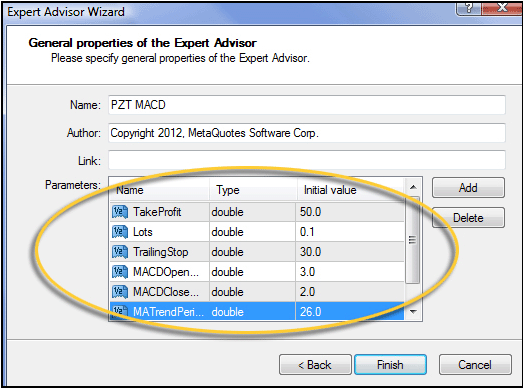
Task: Click the initial value 3.0
Action: click(x=307, y=272)
